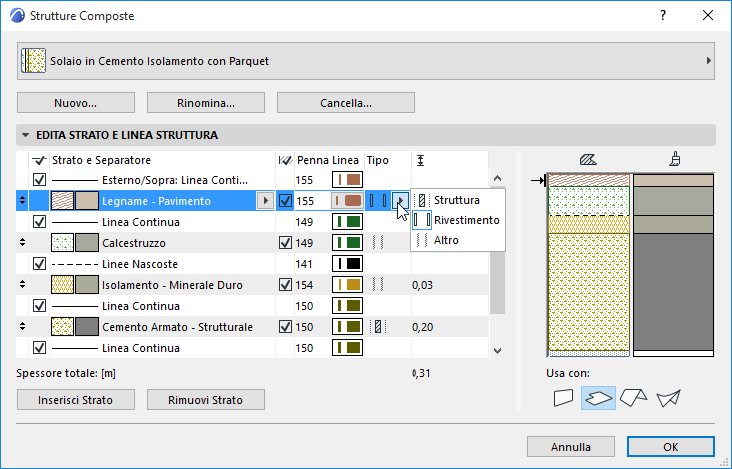
Task: Collapse Edita Strato e Linea Struttura panel
Action: [x=26, y=135]
